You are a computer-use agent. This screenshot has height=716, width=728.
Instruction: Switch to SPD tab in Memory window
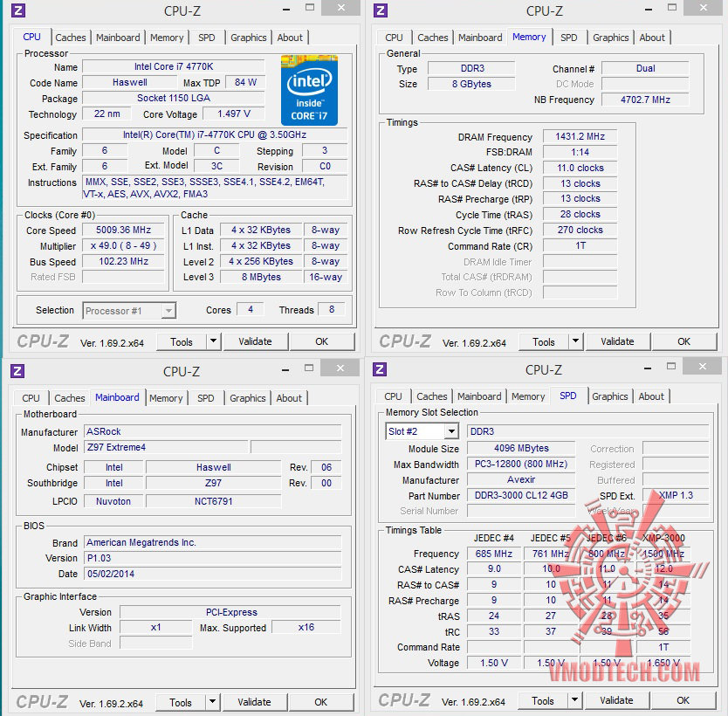(x=569, y=38)
